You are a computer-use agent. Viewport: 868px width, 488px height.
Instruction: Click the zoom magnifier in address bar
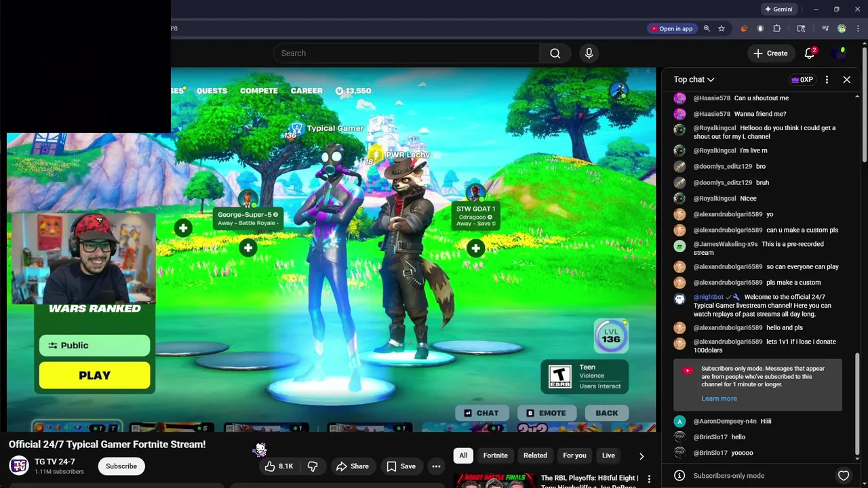[707, 28]
